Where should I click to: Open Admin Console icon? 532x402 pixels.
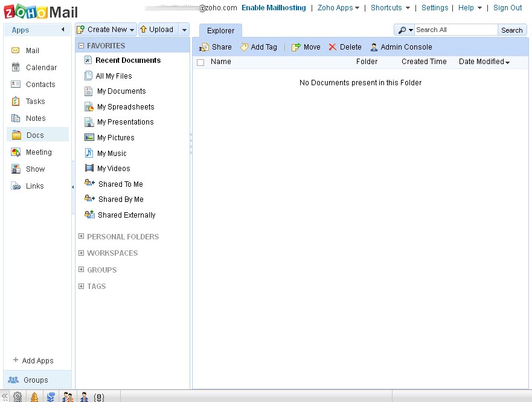coord(374,47)
